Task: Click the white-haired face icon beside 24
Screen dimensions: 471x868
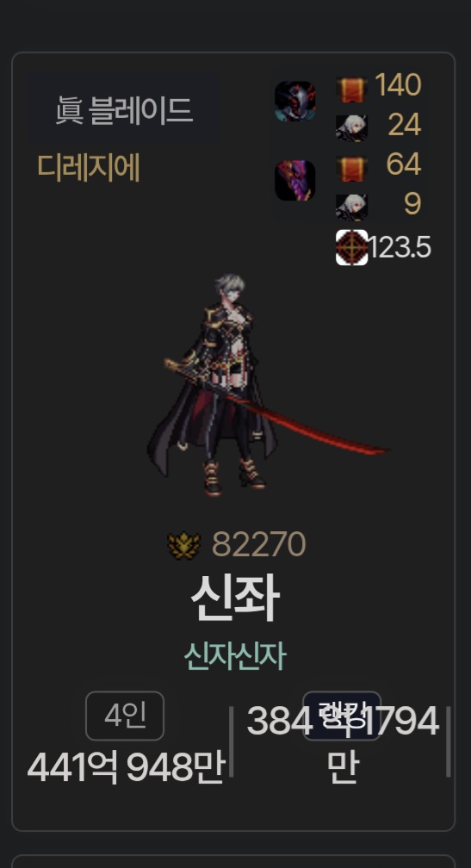Action: point(351,127)
